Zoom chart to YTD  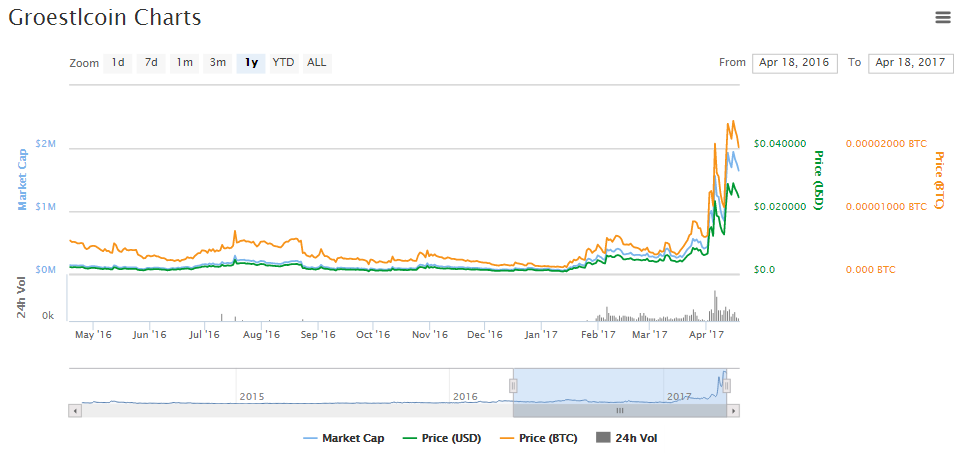click(x=284, y=63)
